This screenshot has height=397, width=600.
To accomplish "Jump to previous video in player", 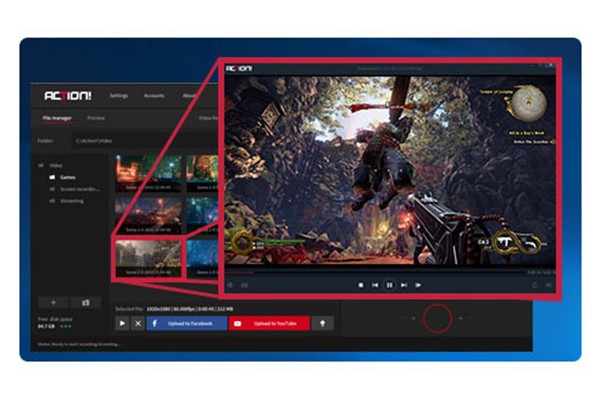I will (x=375, y=285).
